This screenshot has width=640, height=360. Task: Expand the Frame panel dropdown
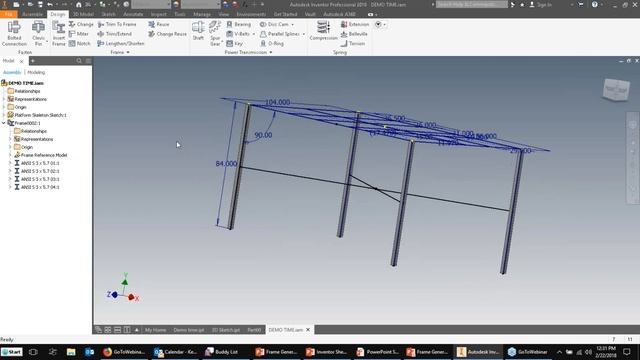click(128, 52)
